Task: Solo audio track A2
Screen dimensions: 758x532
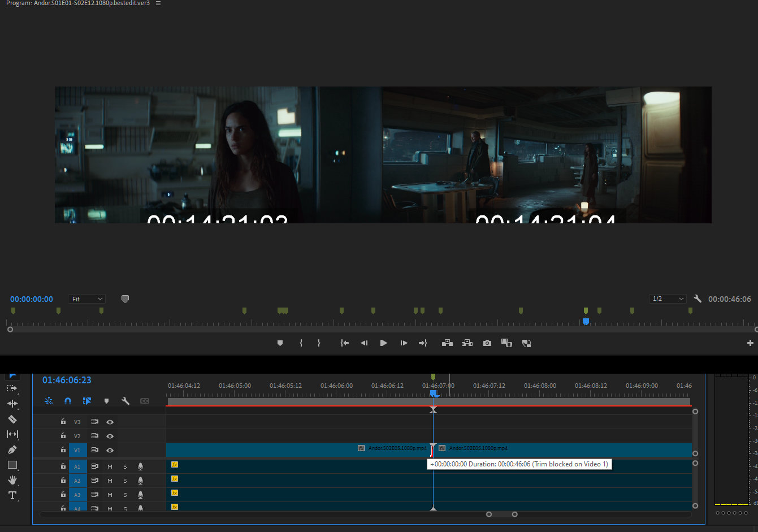Action: tap(125, 481)
